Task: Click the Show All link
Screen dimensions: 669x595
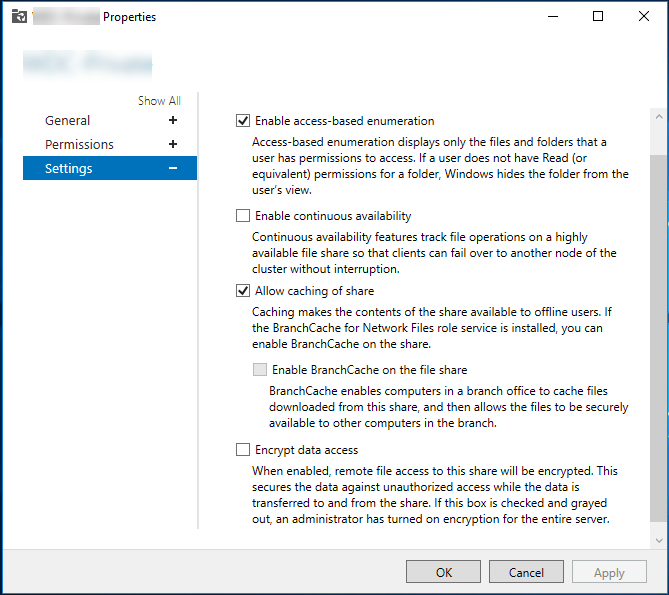Action: tap(159, 101)
